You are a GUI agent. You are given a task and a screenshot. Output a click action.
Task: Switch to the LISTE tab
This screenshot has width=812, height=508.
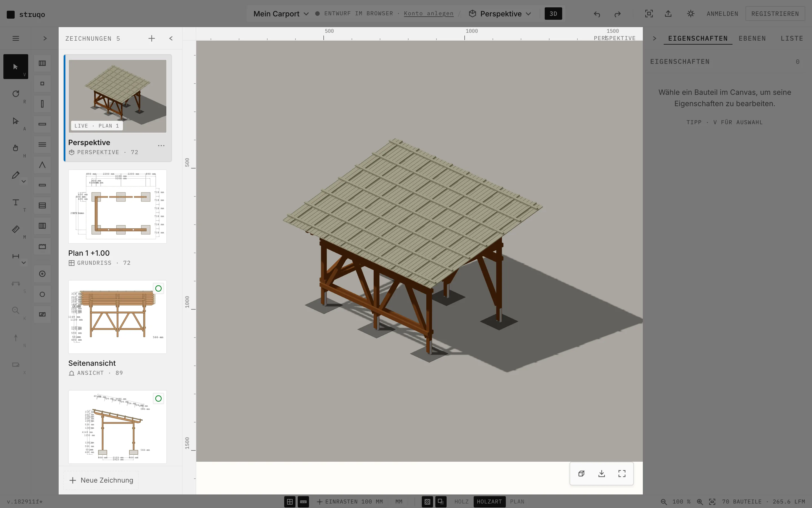[x=792, y=38]
